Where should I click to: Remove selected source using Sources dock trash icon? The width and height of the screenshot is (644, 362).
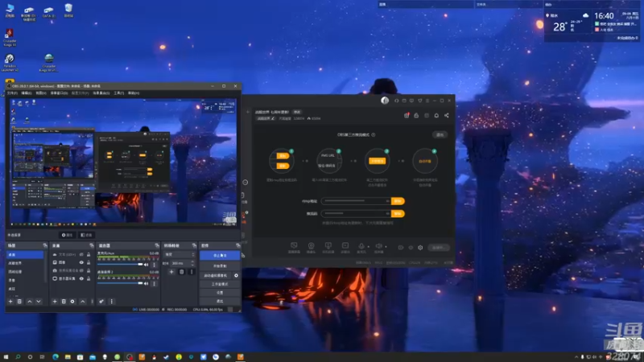tap(64, 301)
